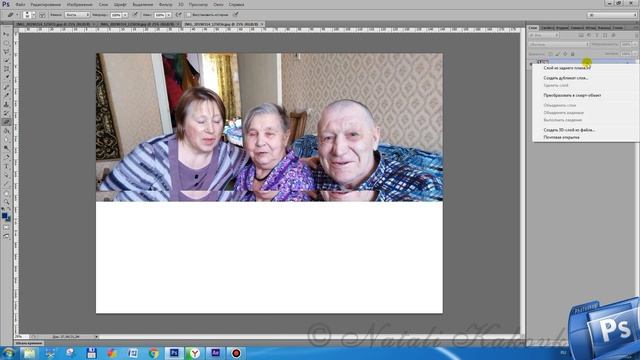Switch to the 'Слои' panel tab
The image size is (640, 360).
(x=533, y=28)
